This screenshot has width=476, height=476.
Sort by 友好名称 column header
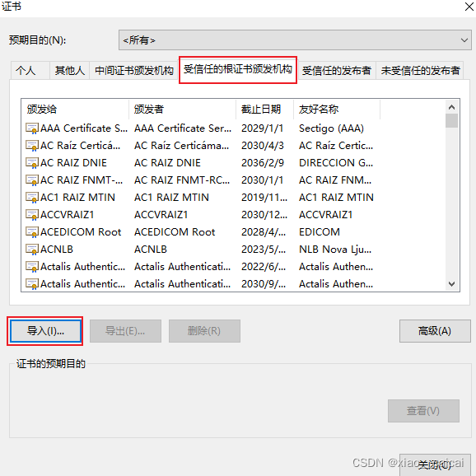(x=337, y=110)
